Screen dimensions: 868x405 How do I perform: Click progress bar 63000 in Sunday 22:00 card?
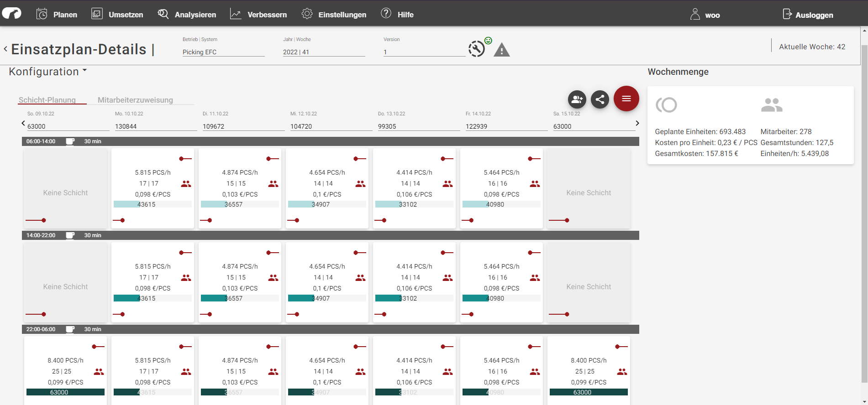pos(65,392)
